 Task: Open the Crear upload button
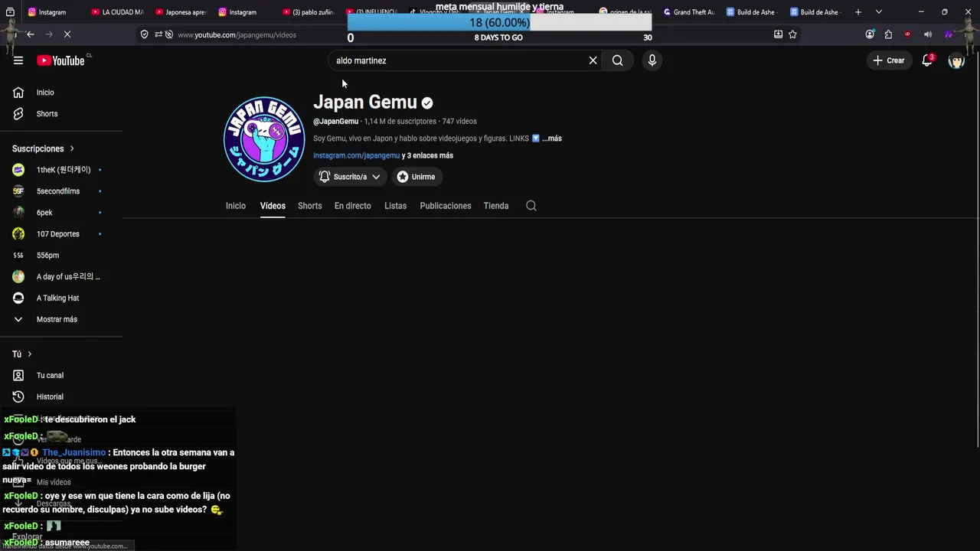tap(888, 60)
